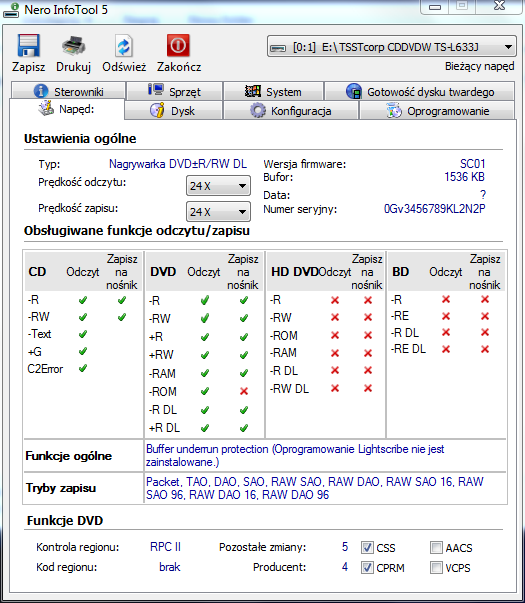Click the Dysk tab disc icon
Image resolution: width=525 pixels, height=603 pixels.
157,110
